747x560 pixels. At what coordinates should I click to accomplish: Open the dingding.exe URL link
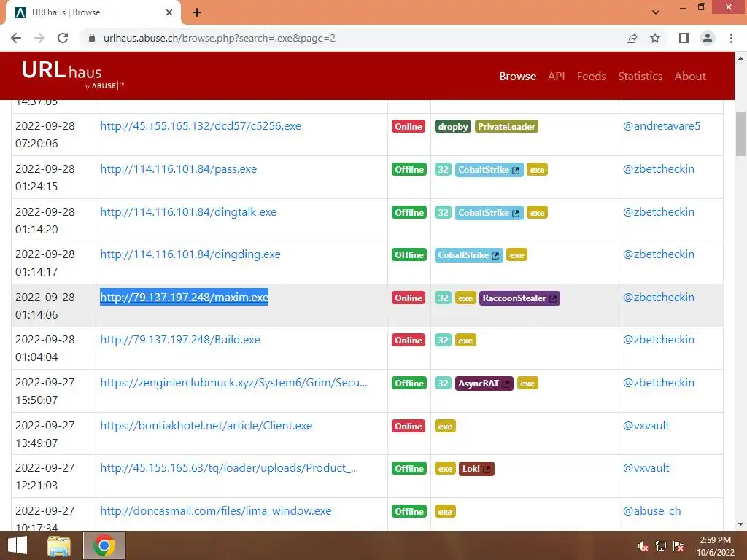[x=190, y=254]
